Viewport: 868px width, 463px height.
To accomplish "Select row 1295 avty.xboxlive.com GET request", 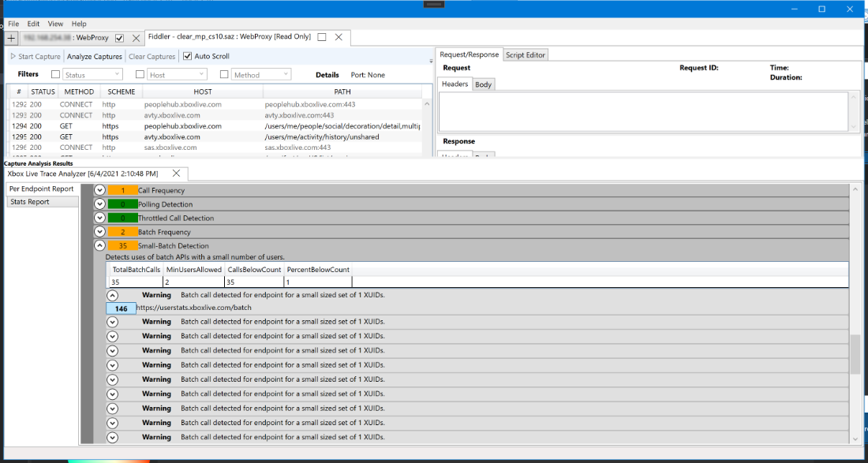I will tap(216, 136).
